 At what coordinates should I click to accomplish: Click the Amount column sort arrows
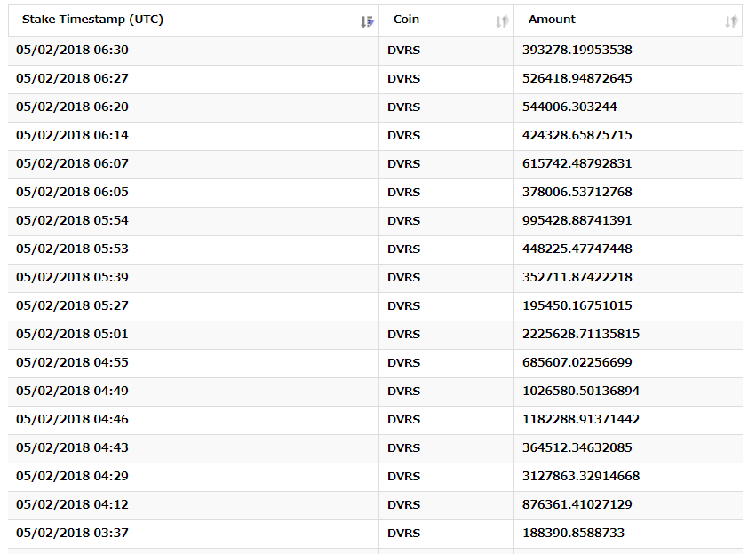click(731, 21)
